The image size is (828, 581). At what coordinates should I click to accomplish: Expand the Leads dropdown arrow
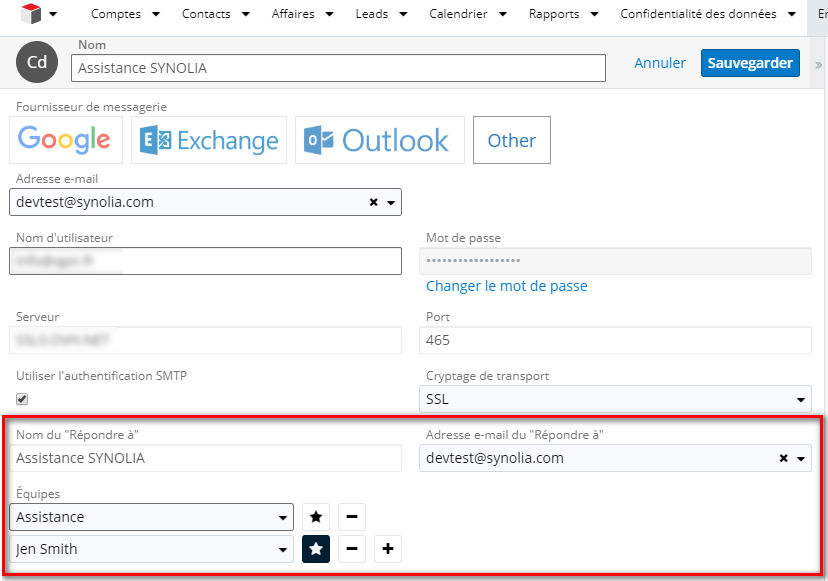tap(403, 14)
